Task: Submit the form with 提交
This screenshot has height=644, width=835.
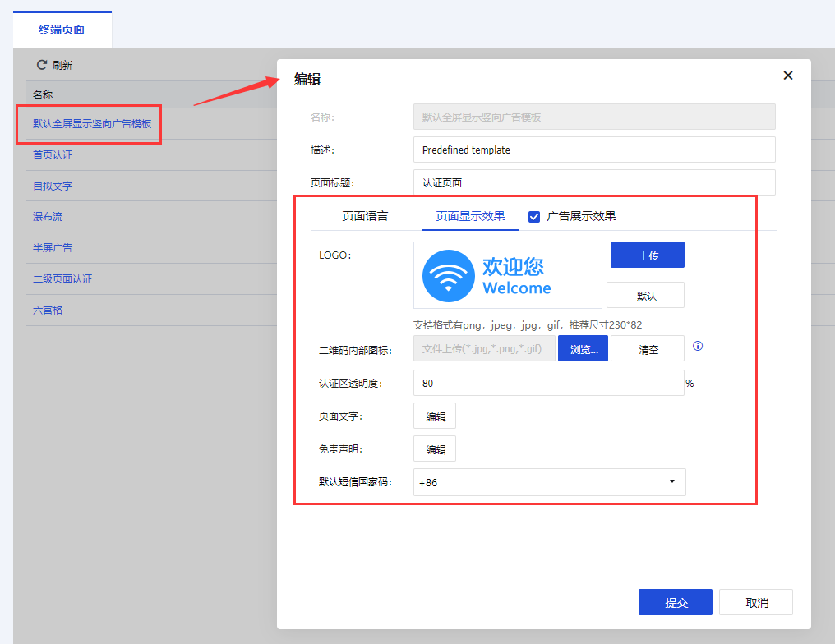Action: (676, 602)
